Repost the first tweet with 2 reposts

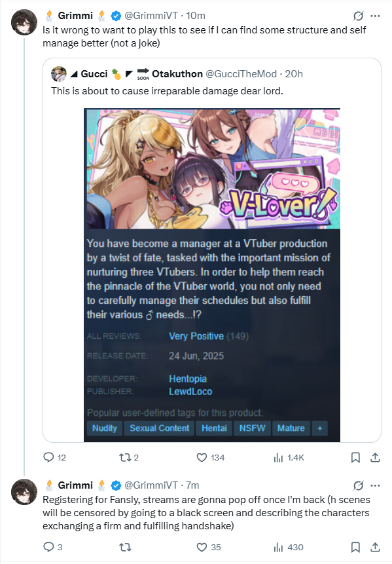pos(125,457)
